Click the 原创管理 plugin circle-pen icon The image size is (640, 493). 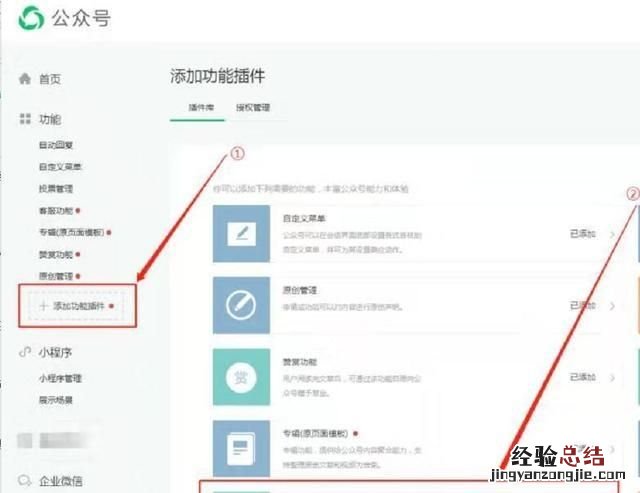tap(241, 305)
